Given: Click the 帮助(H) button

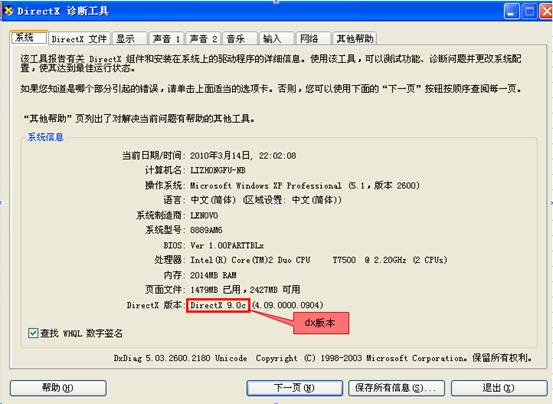Looking at the screenshot, I should [x=58, y=388].
